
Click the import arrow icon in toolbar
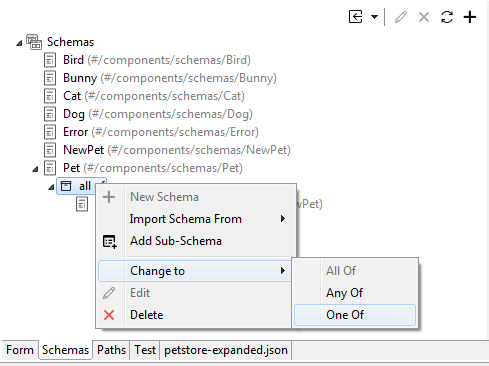tap(355, 17)
